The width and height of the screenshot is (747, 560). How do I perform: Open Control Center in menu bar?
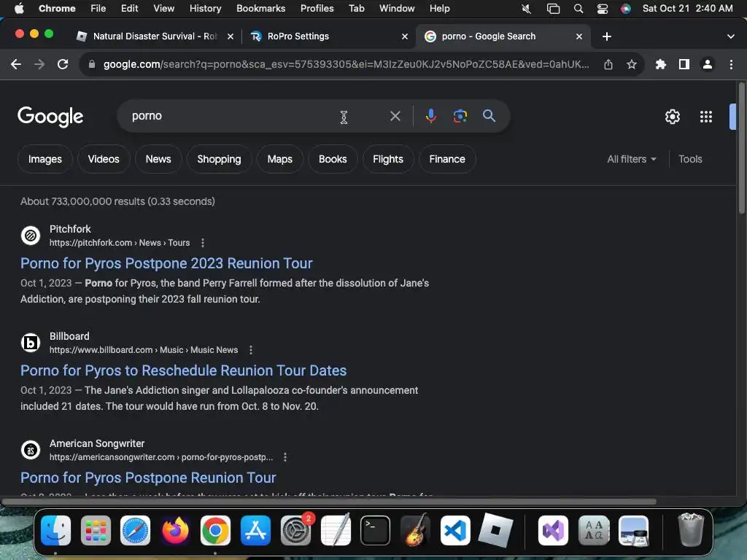tap(602, 9)
